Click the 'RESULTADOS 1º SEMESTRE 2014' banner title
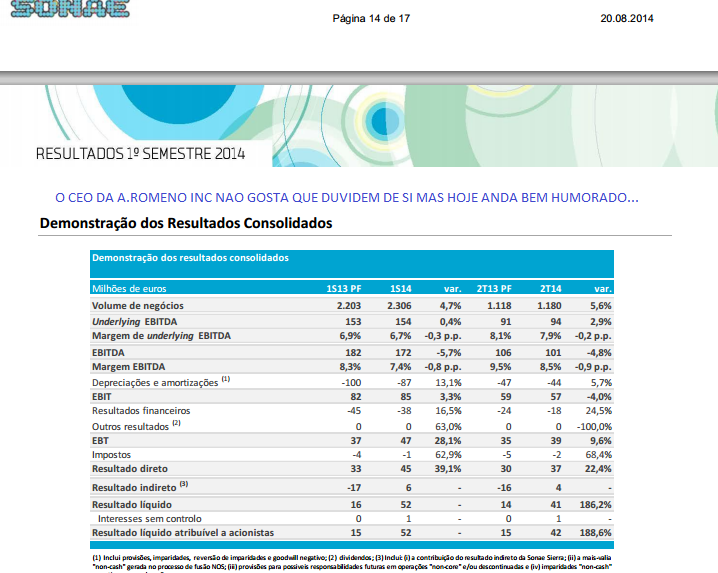 (141, 154)
